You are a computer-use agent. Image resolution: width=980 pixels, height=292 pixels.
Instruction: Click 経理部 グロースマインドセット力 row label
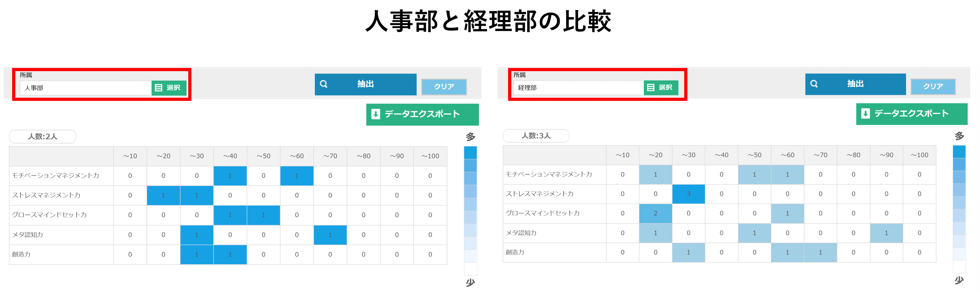pyautogui.click(x=543, y=213)
